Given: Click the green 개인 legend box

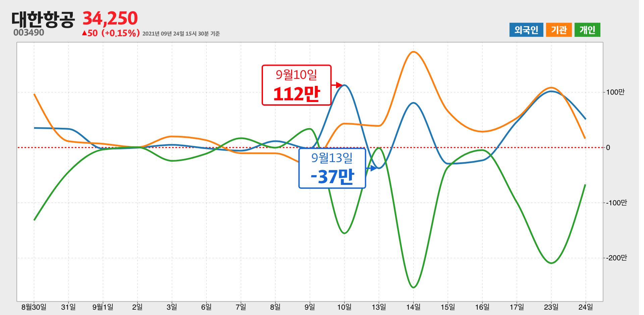Looking at the screenshot, I should [x=587, y=30].
